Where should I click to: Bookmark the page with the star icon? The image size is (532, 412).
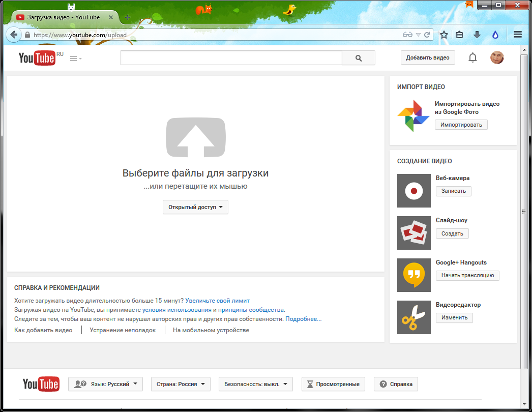pyautogui.click(x=444, y=35)
